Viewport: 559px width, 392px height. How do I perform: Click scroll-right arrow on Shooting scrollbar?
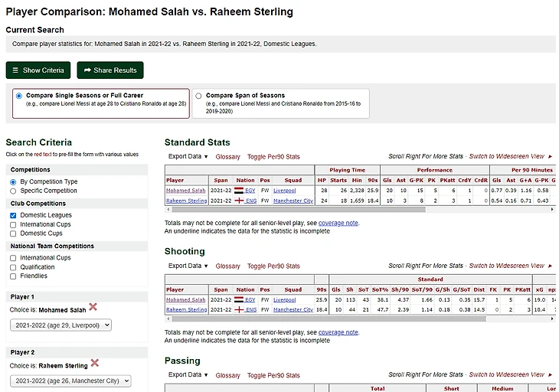[552, 319]
